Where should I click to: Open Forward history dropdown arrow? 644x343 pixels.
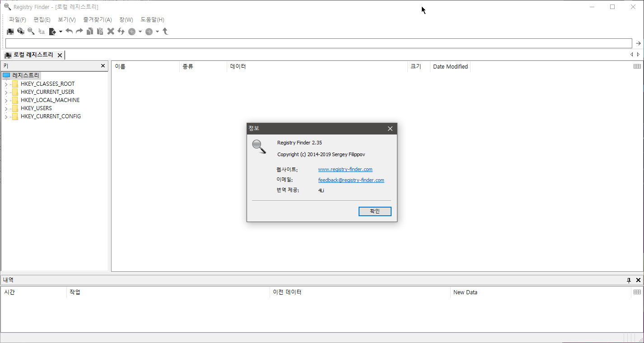tap(157, 32)
